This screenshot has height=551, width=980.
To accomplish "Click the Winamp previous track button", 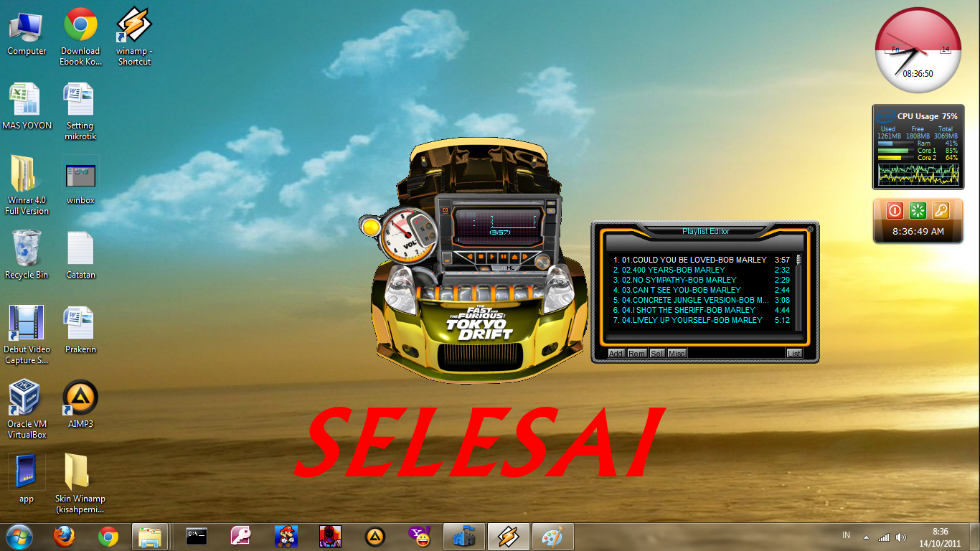I will (x=470, y=256).
